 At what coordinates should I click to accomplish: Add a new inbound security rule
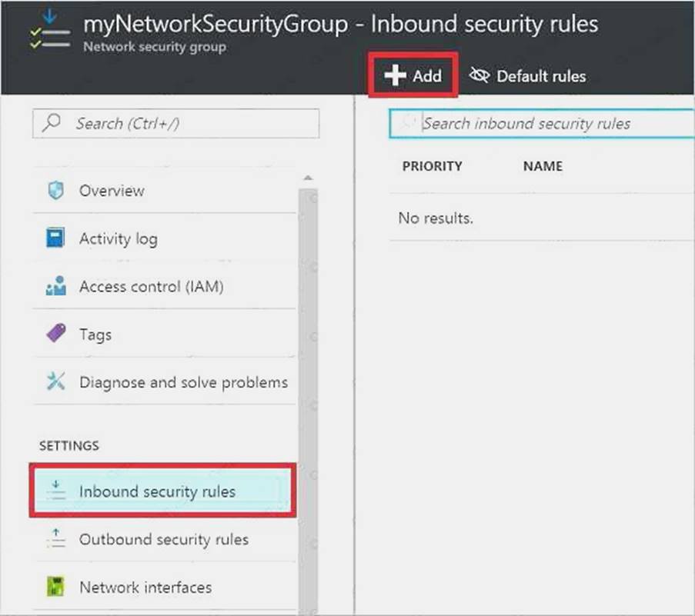coord(413,75)
